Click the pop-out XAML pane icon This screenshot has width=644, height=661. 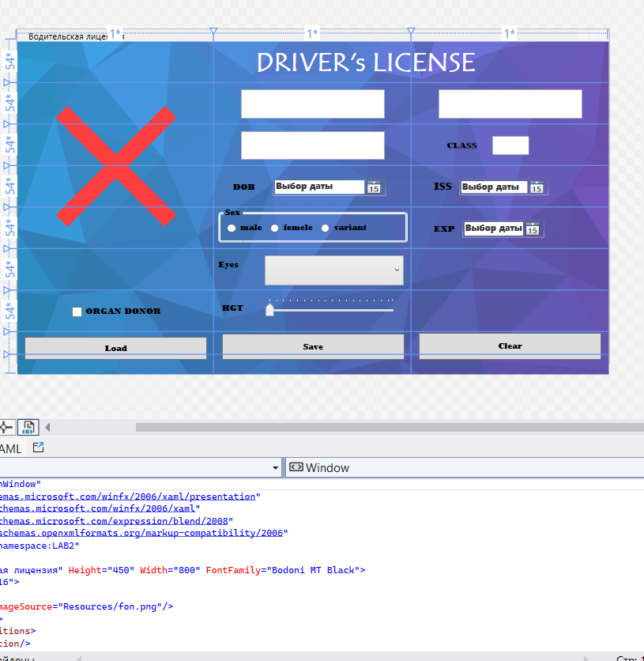[x=38, y=448]
